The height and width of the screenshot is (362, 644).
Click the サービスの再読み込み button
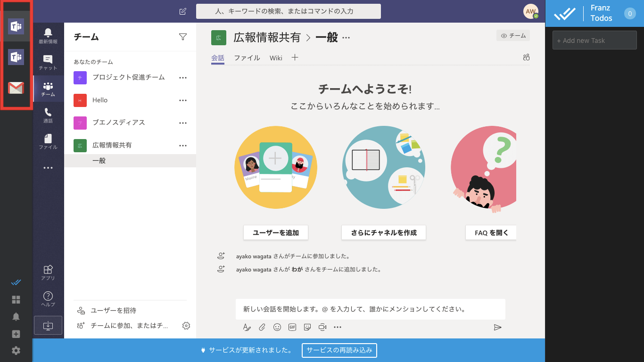pyautogui.click(x=339, y=350)
